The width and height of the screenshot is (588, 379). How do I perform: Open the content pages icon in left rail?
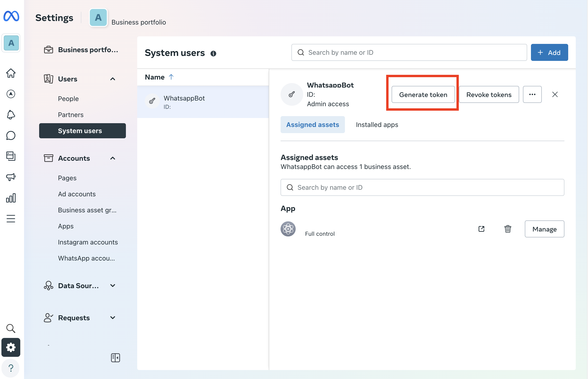coord(11,156)
